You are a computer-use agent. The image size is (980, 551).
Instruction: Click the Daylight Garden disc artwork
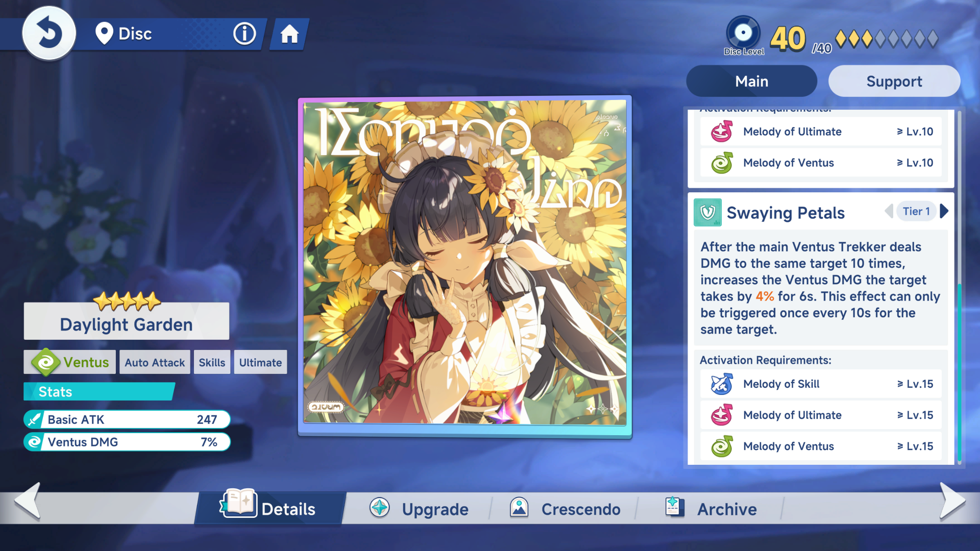pyautogui.click(x=464, y=263)
